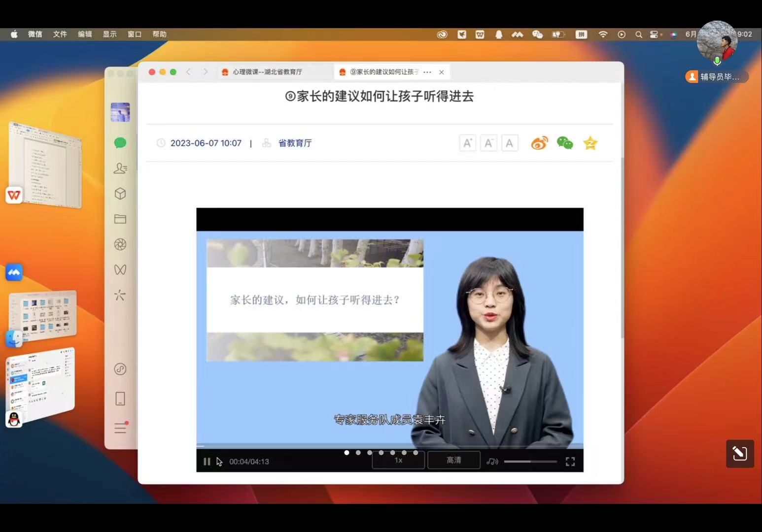Adjust the video volume slider
Image resolution: width=762 pixels, height=532 pixels.
point(530,462)
